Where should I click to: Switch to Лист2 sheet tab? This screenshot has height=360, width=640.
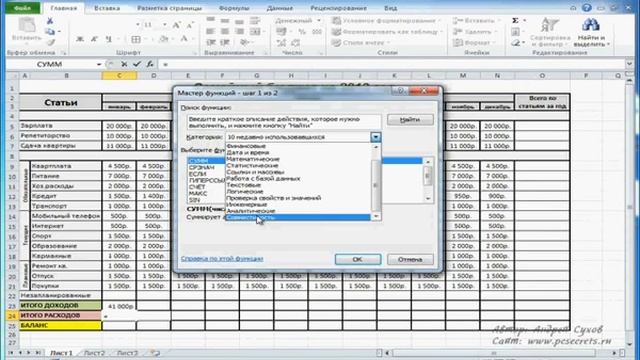(x=94, y=353)
